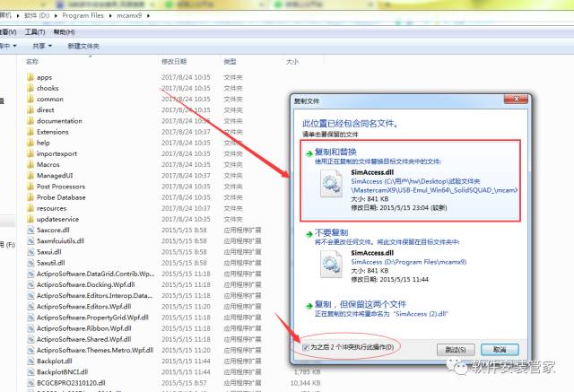The image size is (574, 392).
Task: Click the SimAccess.dll icon under 不要复制
Action: 331,265
